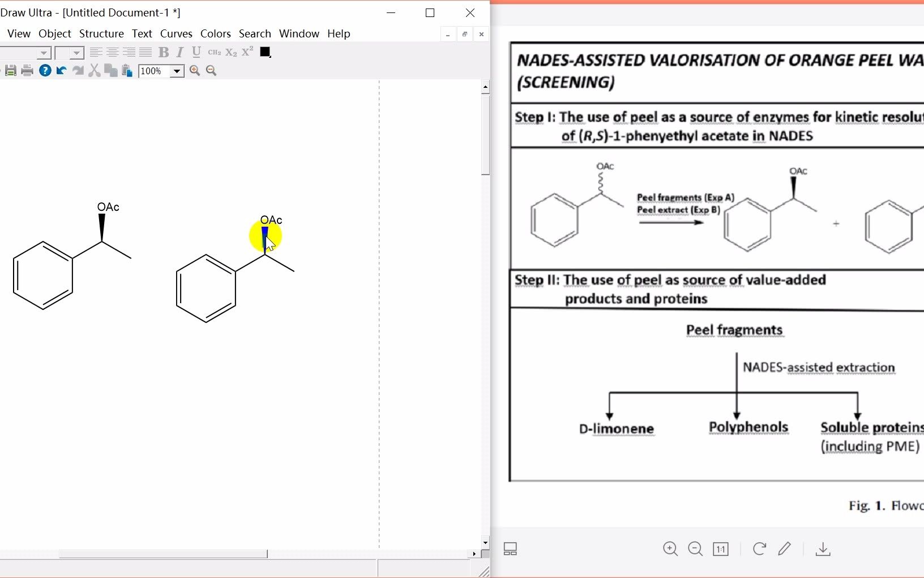
Task: Open the font selection dropdown
Action: point(44,53)
